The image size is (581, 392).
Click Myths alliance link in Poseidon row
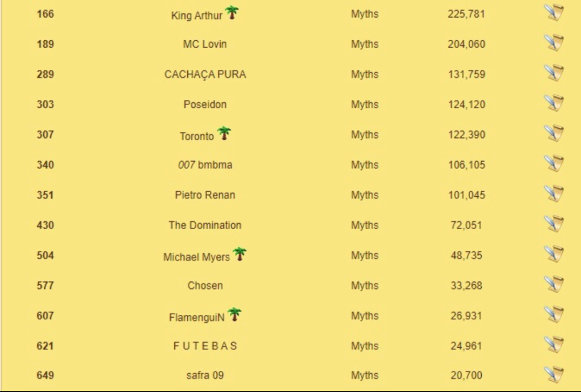click(365, 104)
